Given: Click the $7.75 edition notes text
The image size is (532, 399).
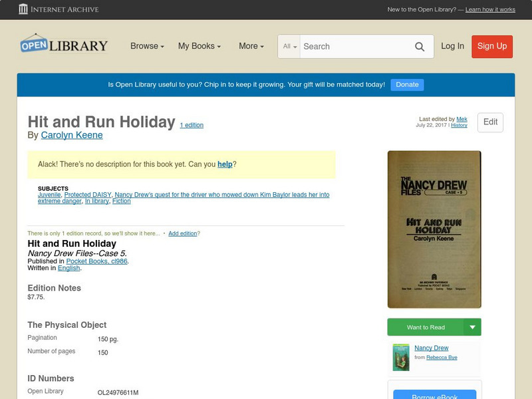Looking at the screenshot, I should (36, 297).
